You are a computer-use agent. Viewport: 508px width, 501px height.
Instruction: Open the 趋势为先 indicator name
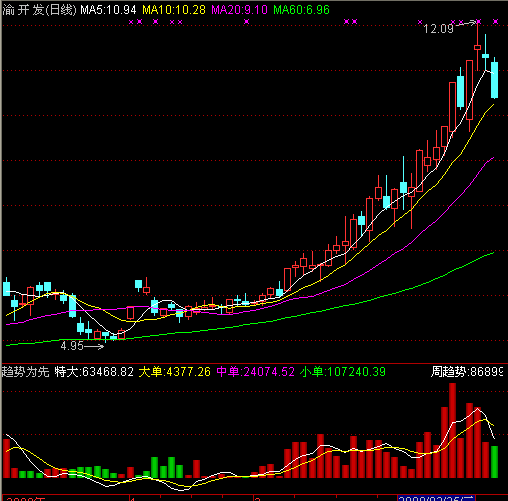(x=26, y=372)
